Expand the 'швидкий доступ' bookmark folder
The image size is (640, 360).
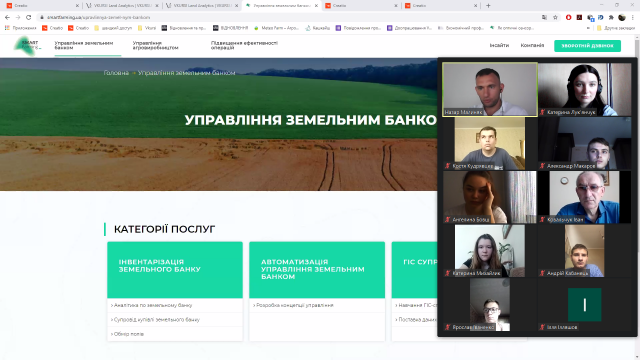click(x=113, y=28)
